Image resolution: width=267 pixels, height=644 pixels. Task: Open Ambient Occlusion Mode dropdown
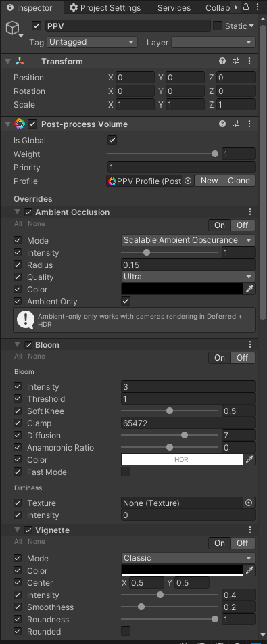[188, 240]
